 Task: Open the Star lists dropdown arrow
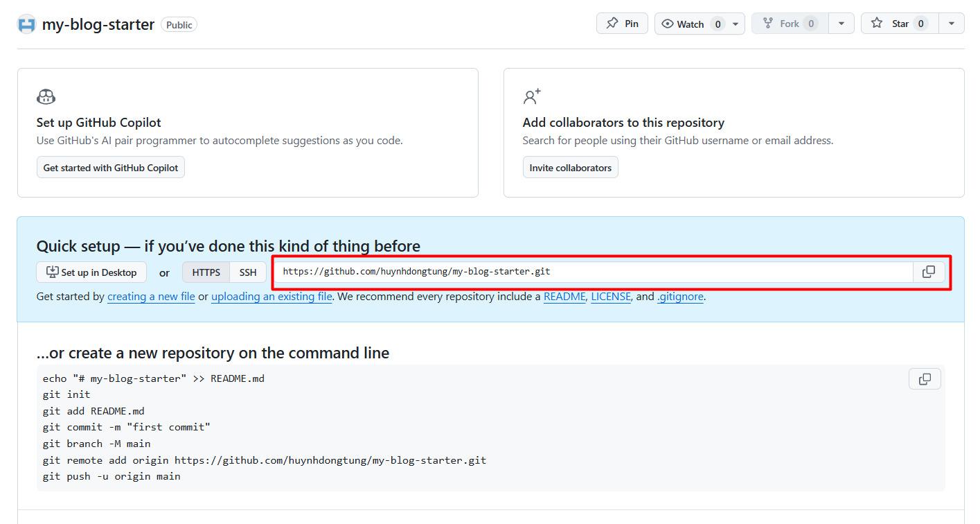coord(952,23)
